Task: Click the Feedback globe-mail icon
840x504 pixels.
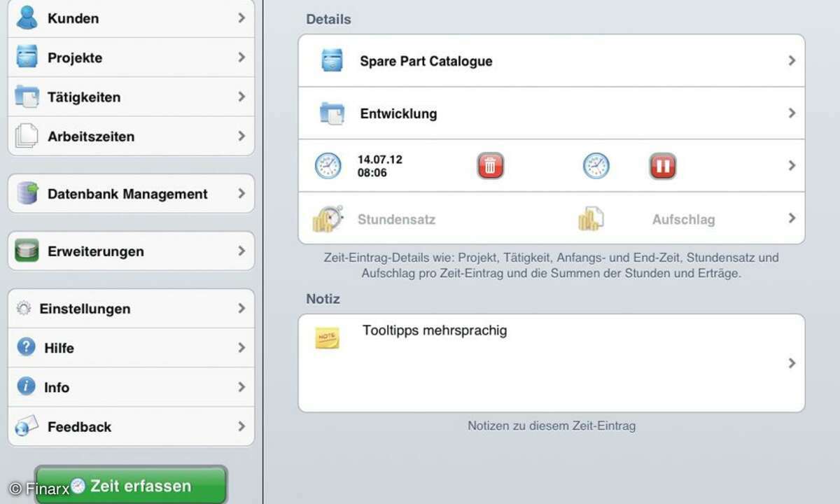Action: 27,426
